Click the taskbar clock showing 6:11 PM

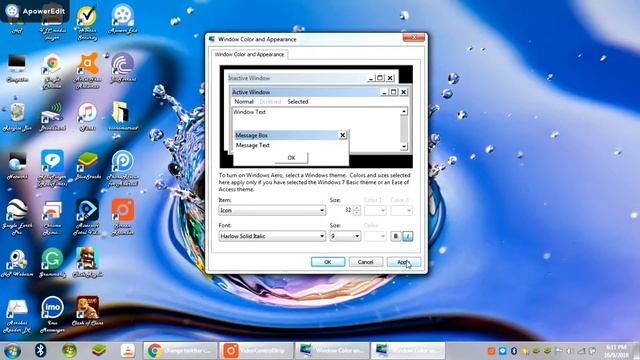coord(617,351)
